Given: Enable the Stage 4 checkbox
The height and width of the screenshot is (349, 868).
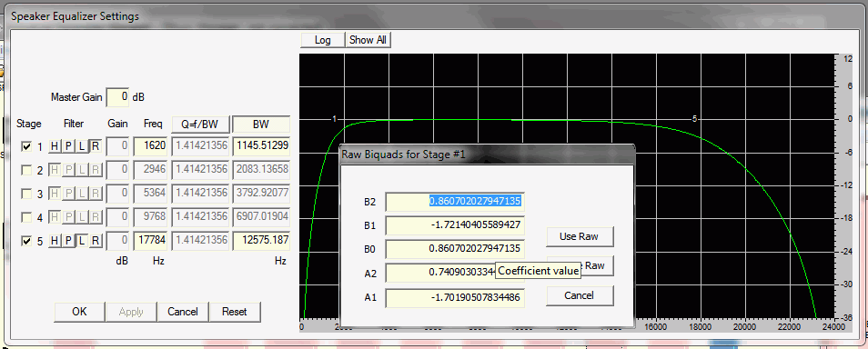Looking at the screenshot, I should [x=26, y=218].
